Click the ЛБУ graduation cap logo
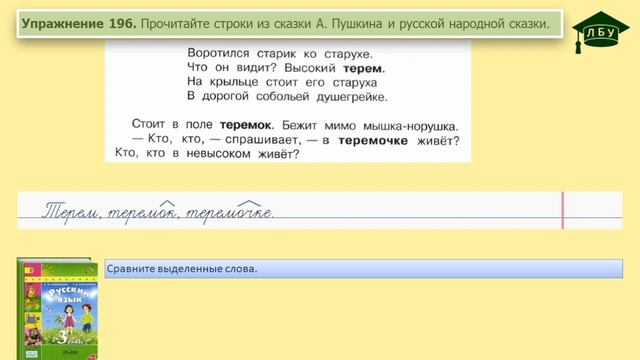The width and height of the screenshot is (640, 360). 600,32
